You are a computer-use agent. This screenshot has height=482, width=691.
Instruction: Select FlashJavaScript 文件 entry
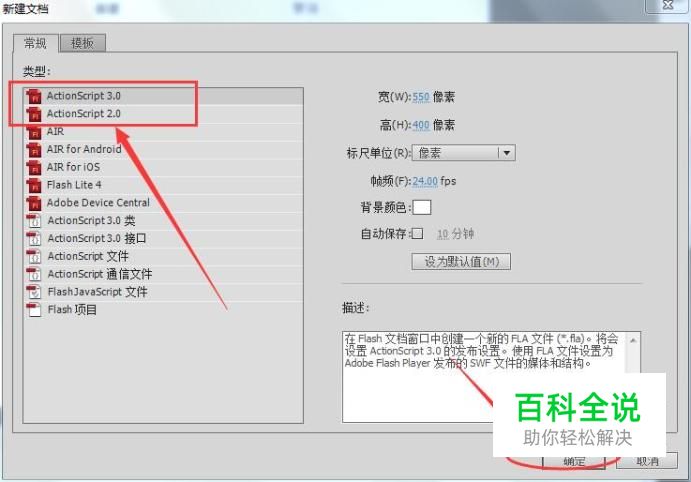click(x=163, y=292)
